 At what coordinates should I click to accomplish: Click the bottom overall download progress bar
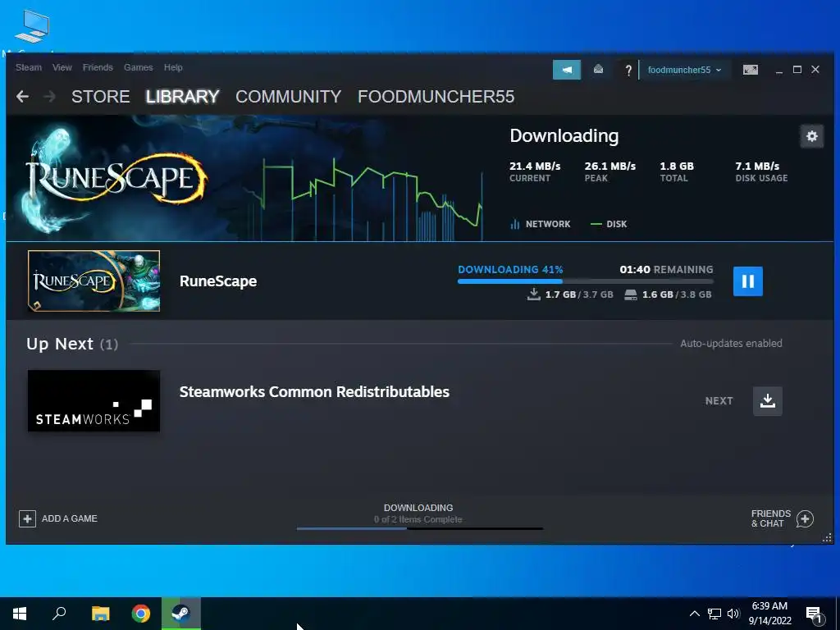[x=420, y=529]
